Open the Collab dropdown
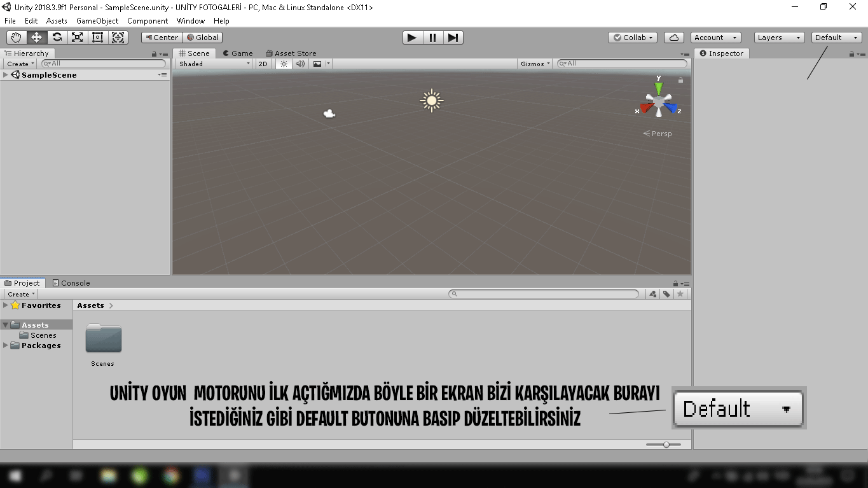This screenshot has width=868, height=488. coord(633,38)
